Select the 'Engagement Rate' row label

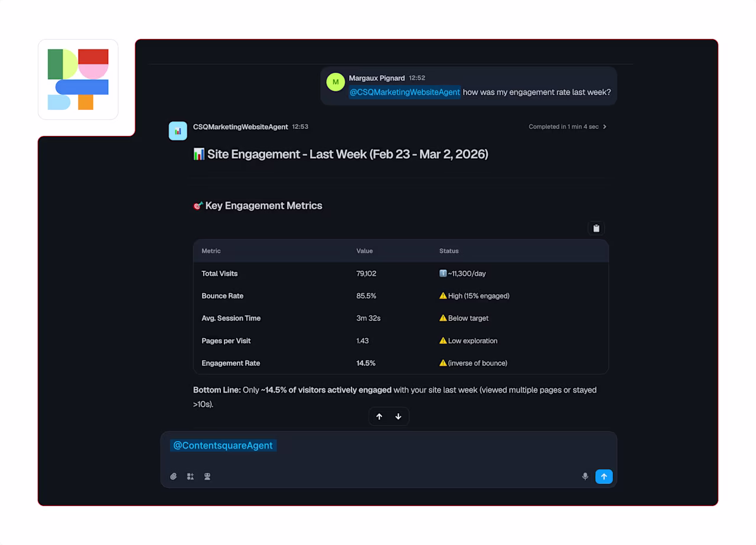(231, 364)
